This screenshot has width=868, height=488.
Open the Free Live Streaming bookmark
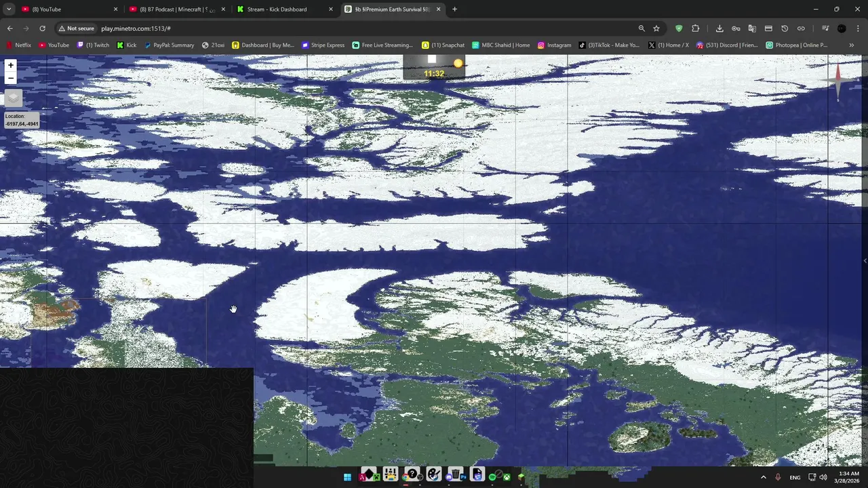(x=382, y=45)
